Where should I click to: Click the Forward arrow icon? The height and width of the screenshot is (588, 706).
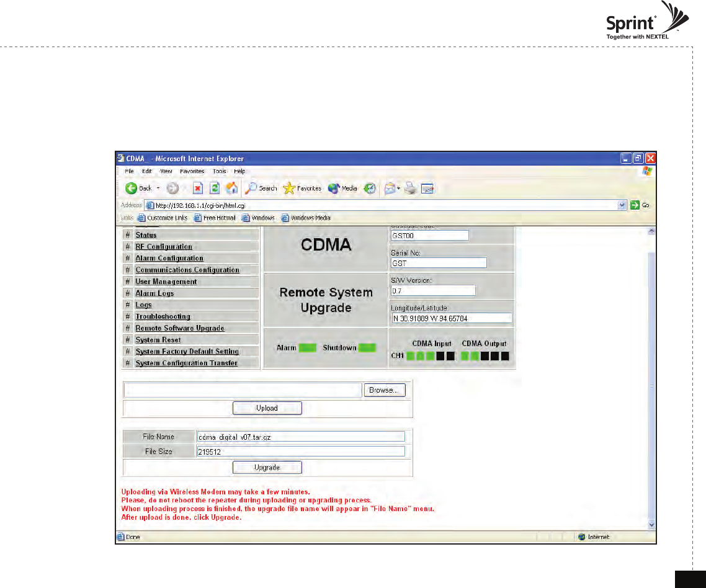pyautogui.click(x=172, y=188)
